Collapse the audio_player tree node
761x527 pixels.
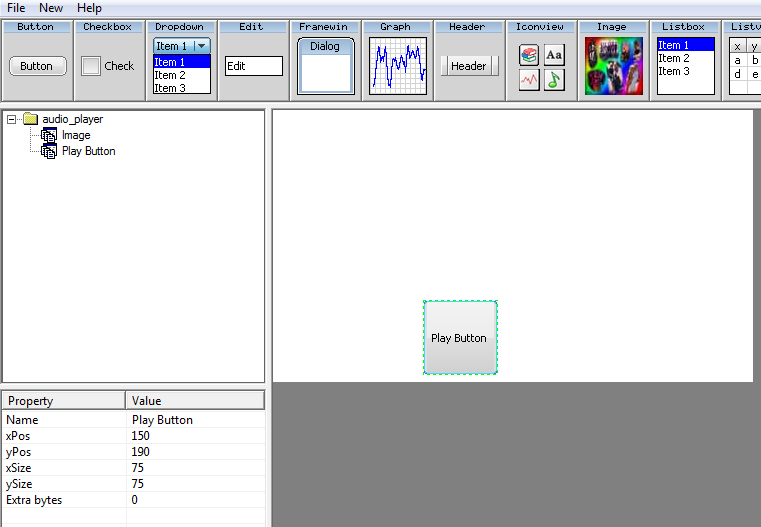coord(11,119)
